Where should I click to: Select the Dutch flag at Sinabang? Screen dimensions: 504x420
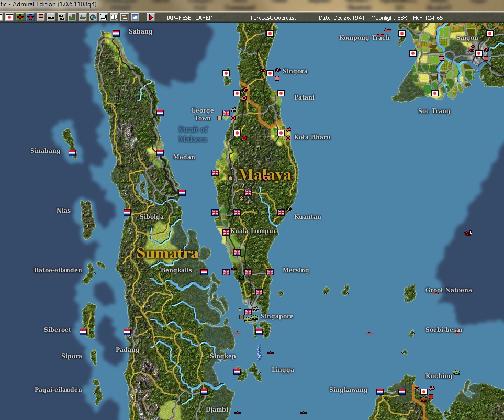[x=72, y=153]
